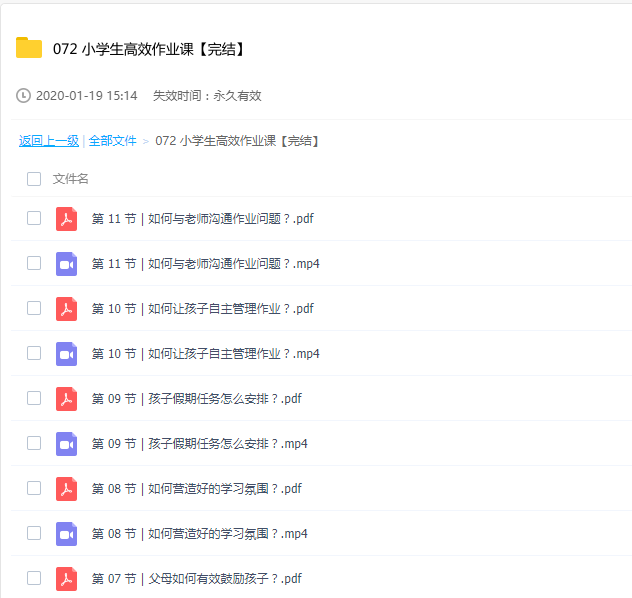Click PDF icon for 第 09 节 孩子假期任务怎么安排 pdf
Viewport: 632px width, 598px height.
point(67,399)
